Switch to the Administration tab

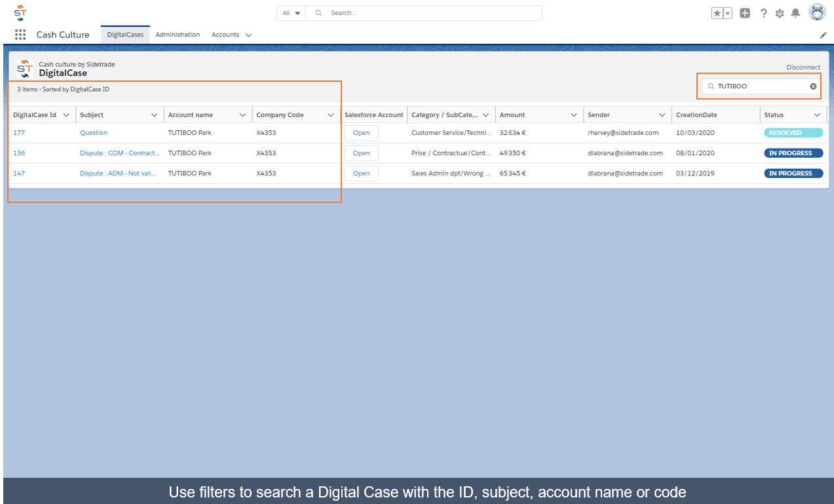(178, 35)
